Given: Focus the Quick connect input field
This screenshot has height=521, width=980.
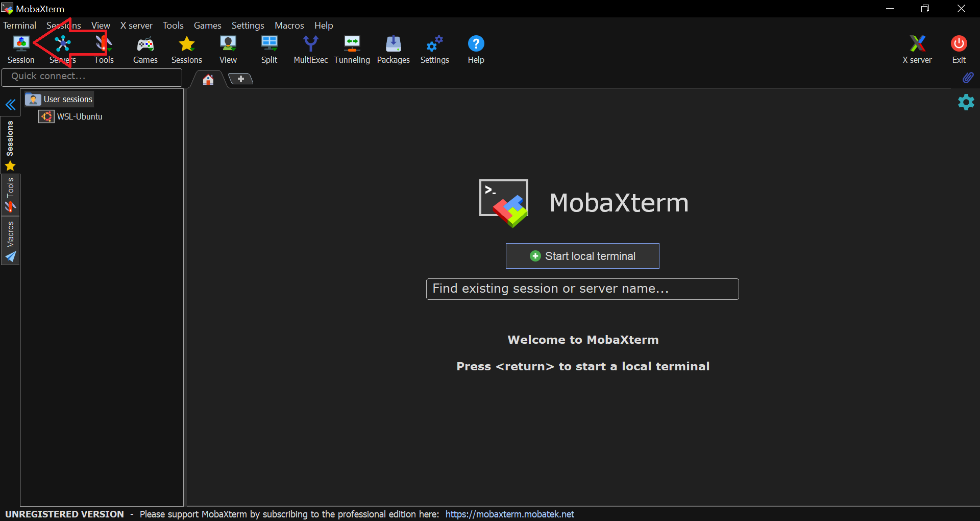Looking at the screenshot, I should [92, 77].
